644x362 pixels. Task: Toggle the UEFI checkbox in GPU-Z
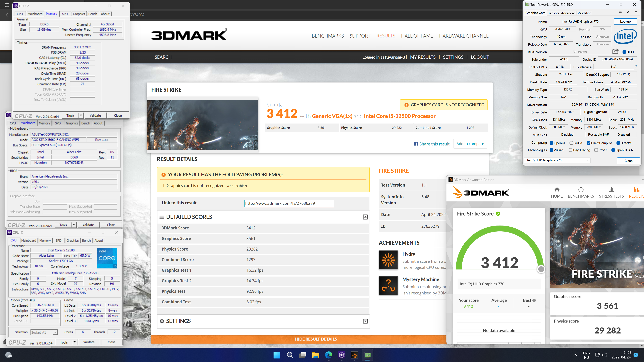(x=624, y=52)
